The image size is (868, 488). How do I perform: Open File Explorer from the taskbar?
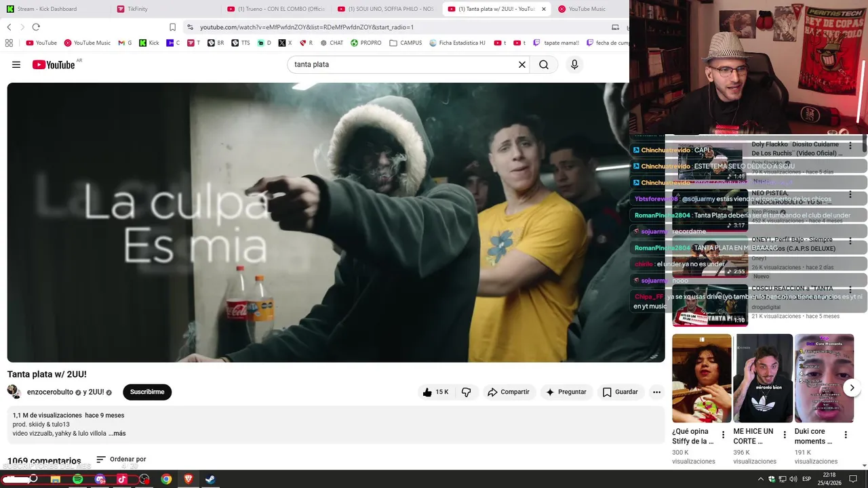(x=56, y=479)
